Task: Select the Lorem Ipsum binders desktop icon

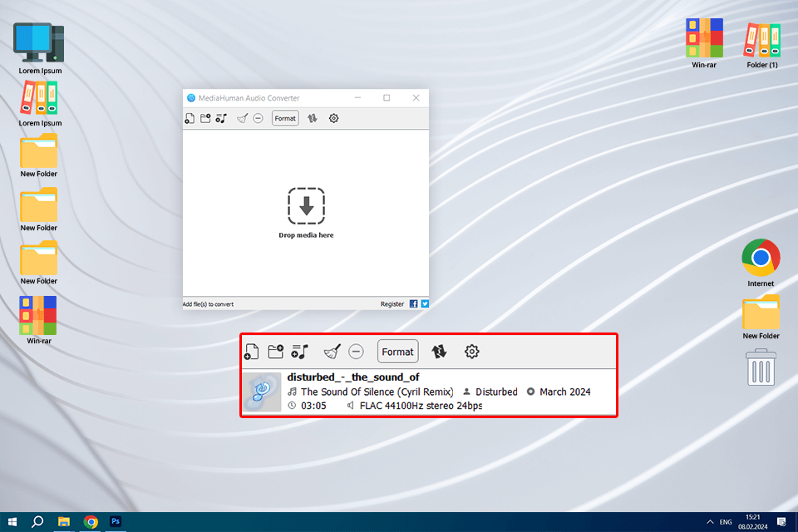Action: click(x=40, y=105)
